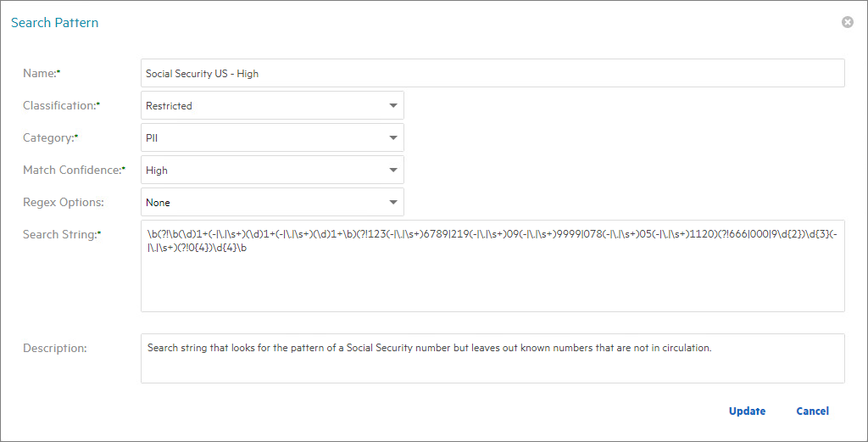
Task: Click the "Classification:" field label
Action: point(59,106)
